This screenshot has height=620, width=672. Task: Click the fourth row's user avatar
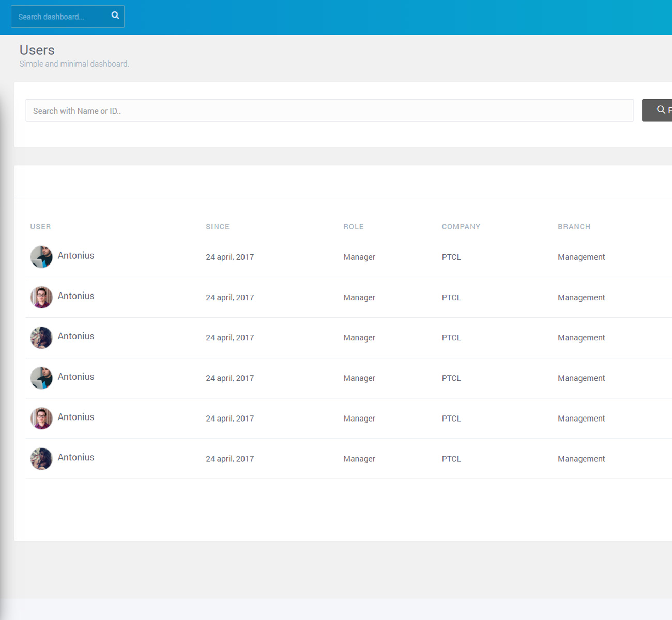point(41,378)
